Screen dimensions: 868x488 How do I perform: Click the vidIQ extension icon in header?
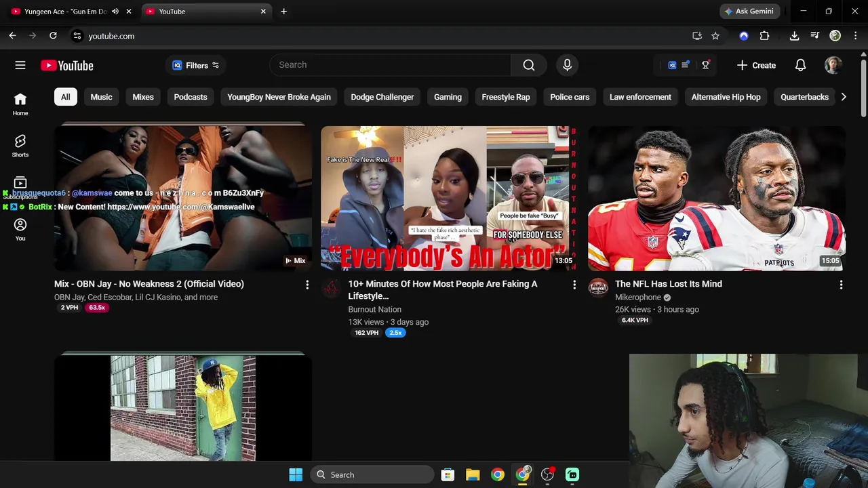point(672,65)
